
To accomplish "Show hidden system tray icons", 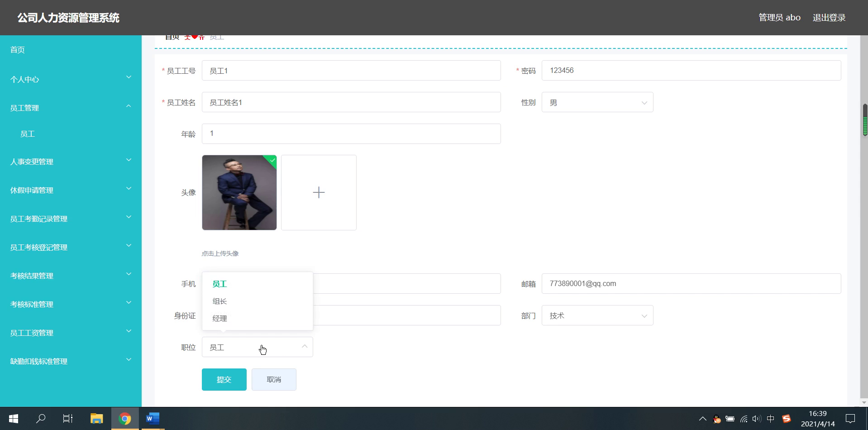I will click(x=702, y=419).
